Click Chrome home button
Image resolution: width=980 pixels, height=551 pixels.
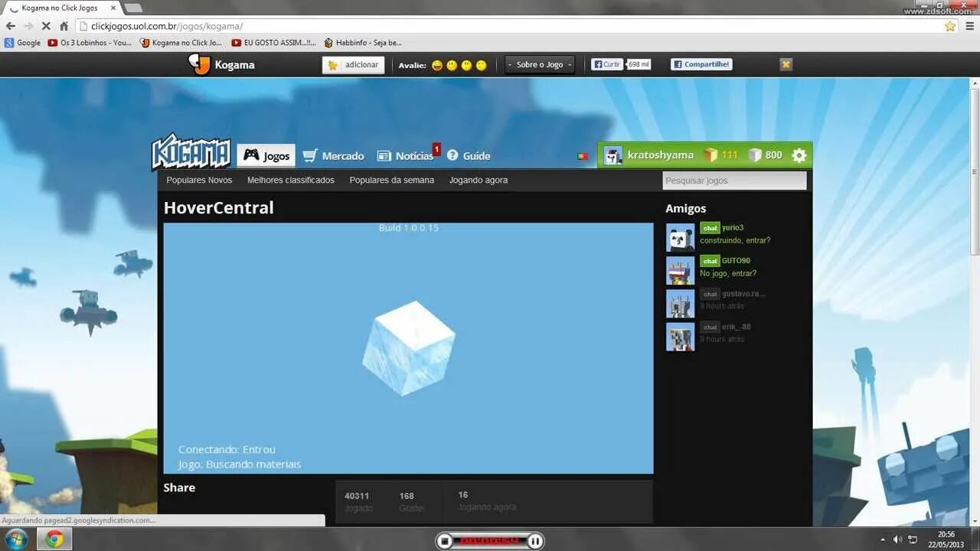(64, 26)
